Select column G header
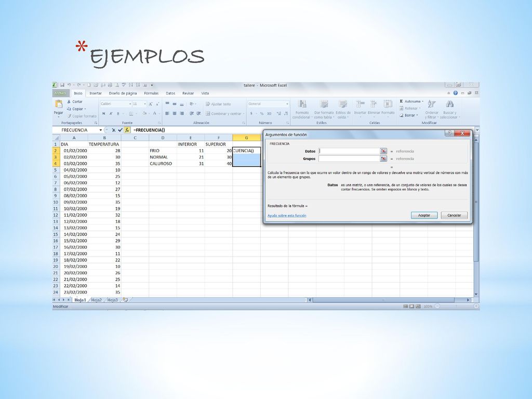Screen dimensions: 532x399 tap(246, 138)
